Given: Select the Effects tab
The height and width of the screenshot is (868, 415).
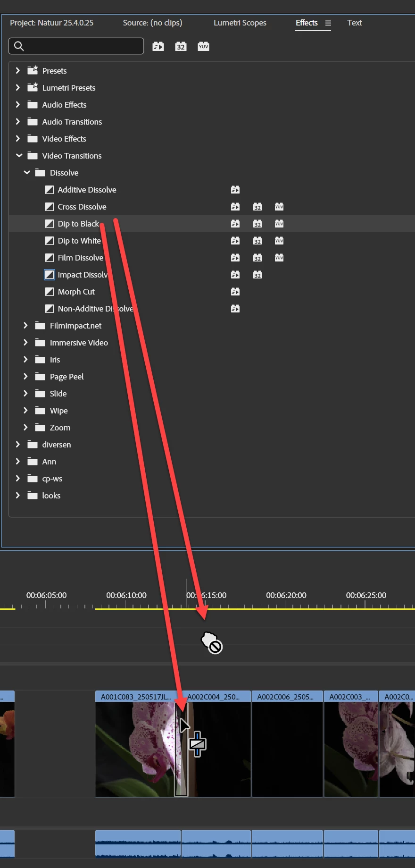Looking at the screenshot, I should tap(307, 23).
